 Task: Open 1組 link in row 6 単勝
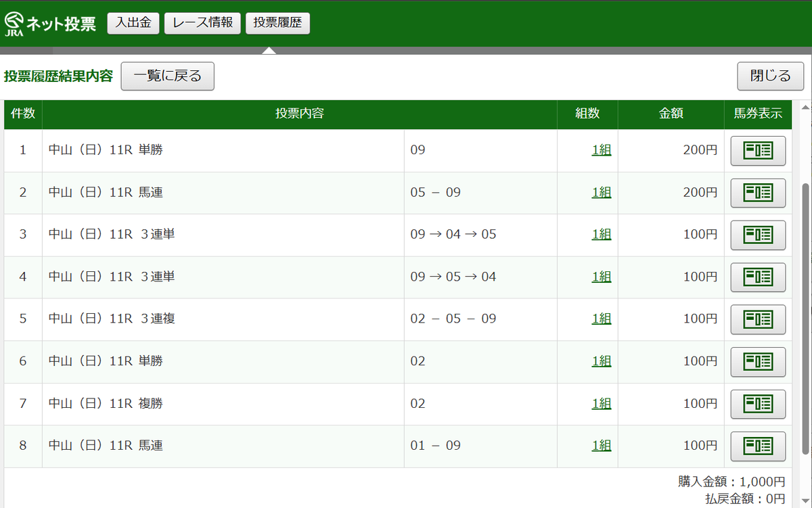pos(601,362)
